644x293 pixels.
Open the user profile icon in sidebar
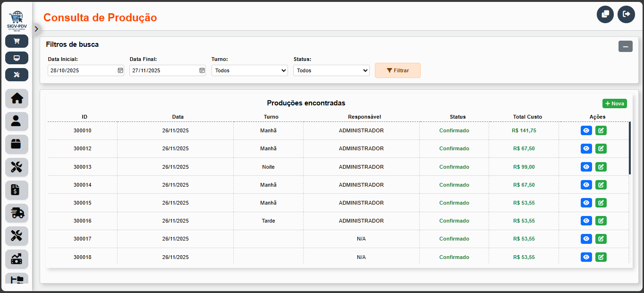coord(17,121)
